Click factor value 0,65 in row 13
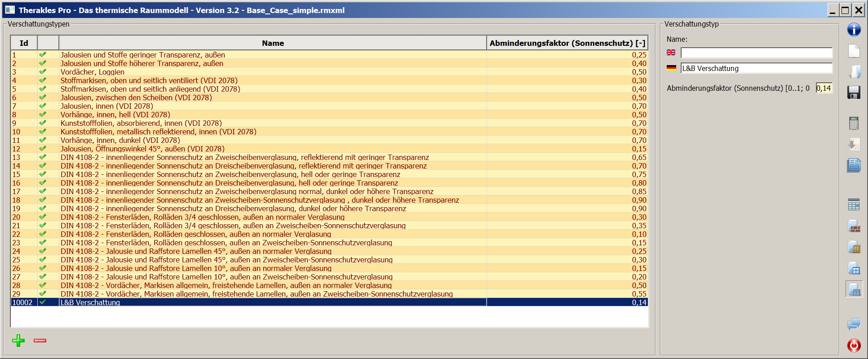 pos(639,157)
